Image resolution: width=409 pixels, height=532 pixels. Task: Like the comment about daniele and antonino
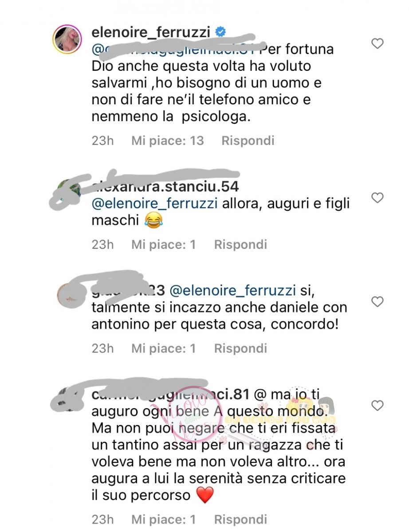tap(378, 302)
